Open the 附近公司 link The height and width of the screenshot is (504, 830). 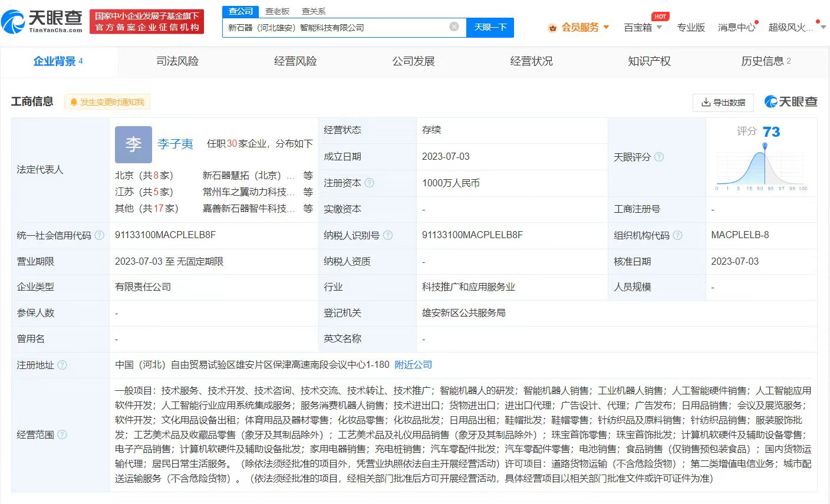pyautogui.click(x=413, y=365)
